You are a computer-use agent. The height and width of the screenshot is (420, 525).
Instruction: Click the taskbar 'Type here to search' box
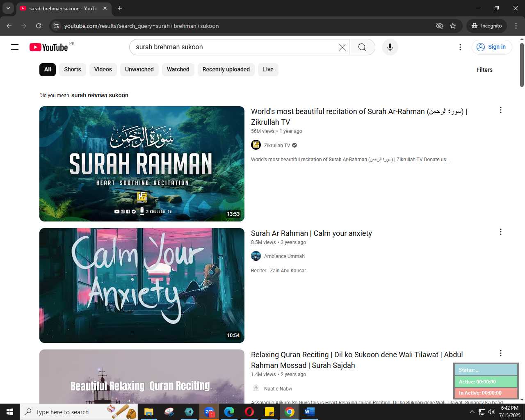tap(79, 412)
